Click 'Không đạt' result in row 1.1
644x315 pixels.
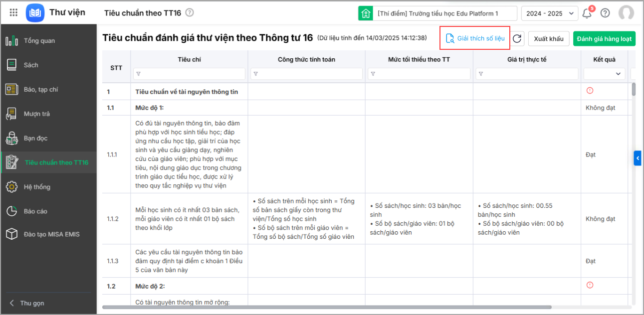pyautogui.click(x=601, y=108)
